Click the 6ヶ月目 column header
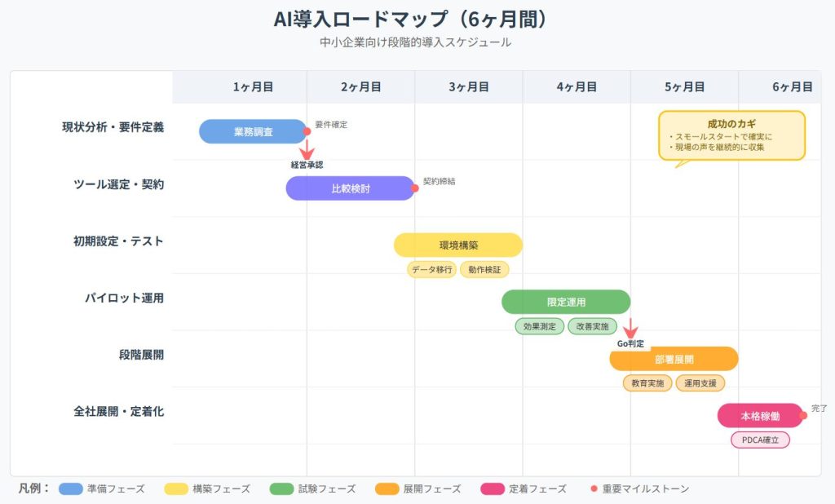The image size is (835, 504). [x=792, y=87]
